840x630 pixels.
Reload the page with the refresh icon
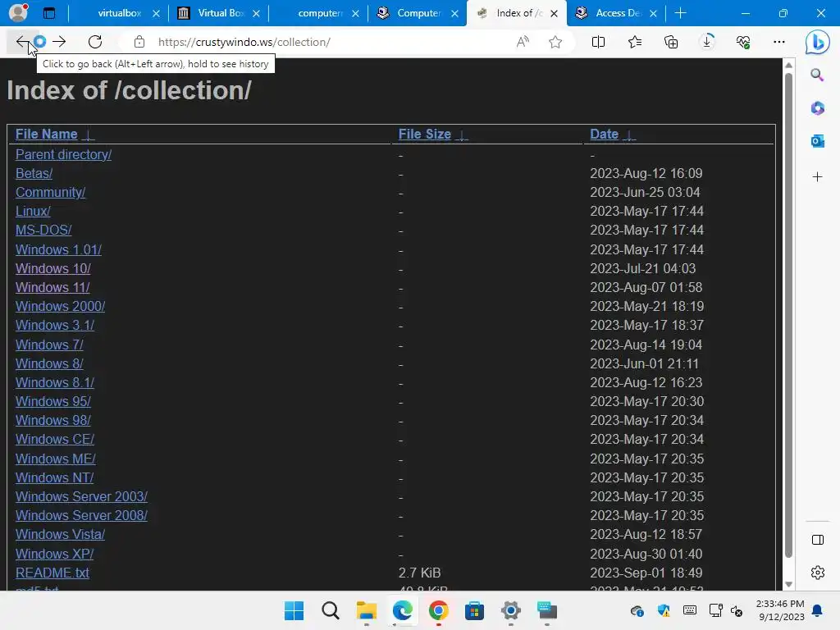95,42
